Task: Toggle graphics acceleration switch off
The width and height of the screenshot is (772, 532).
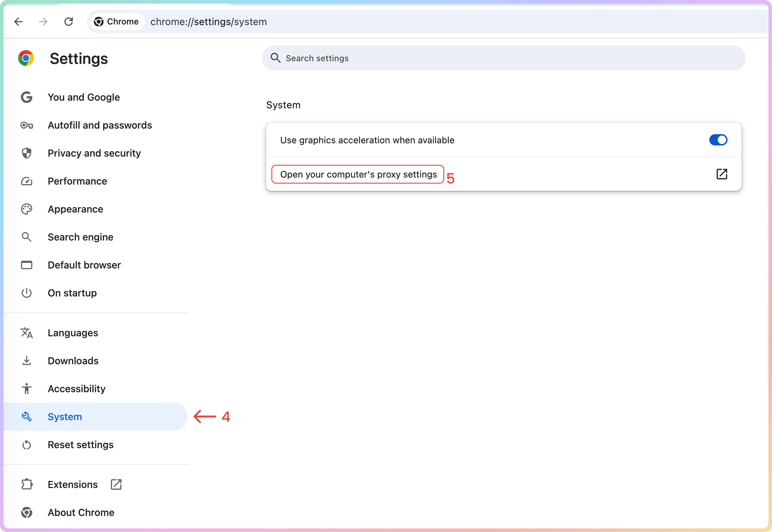Action: click(x=718, y=140)
